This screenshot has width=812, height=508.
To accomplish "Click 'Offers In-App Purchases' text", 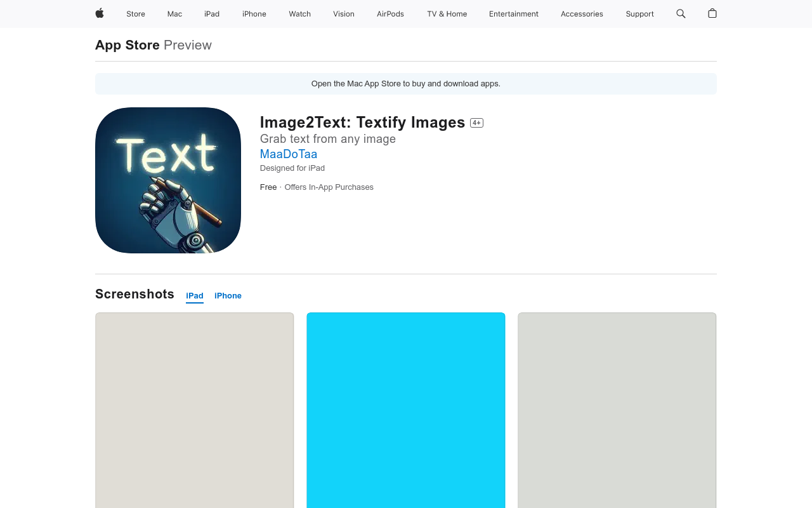I will (329, 187).
